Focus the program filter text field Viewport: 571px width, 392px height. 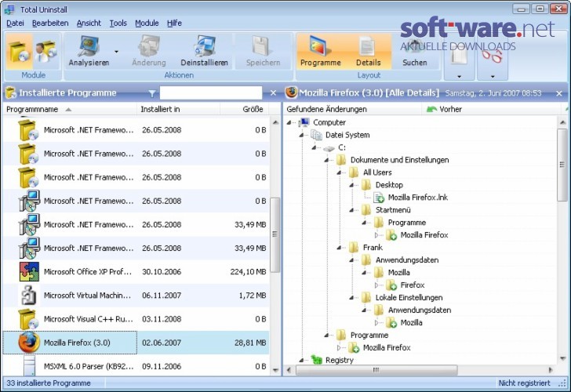point(211,93)
